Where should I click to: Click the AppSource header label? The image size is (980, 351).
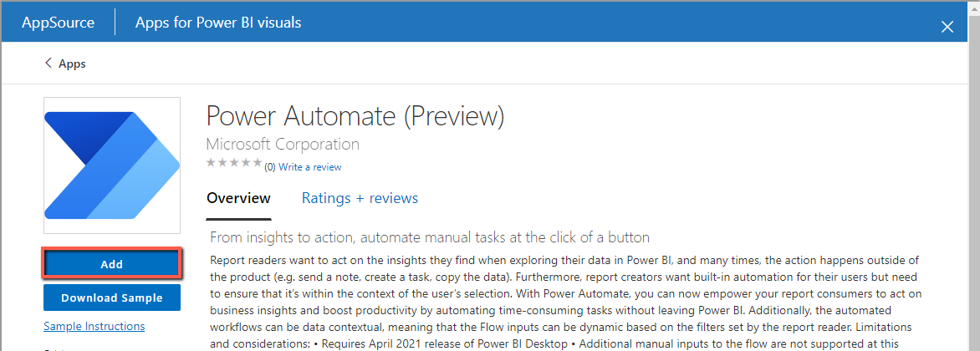pos(59,23)
